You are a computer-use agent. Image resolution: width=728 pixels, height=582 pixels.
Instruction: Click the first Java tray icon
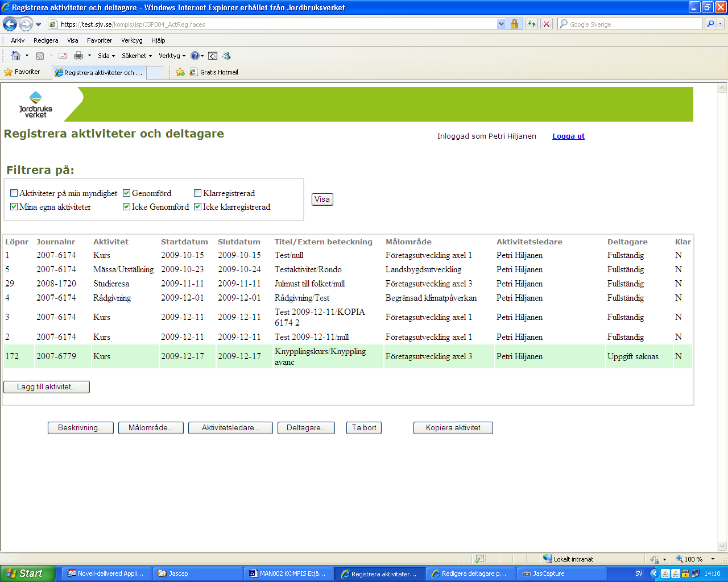click(x=666, y=573)
